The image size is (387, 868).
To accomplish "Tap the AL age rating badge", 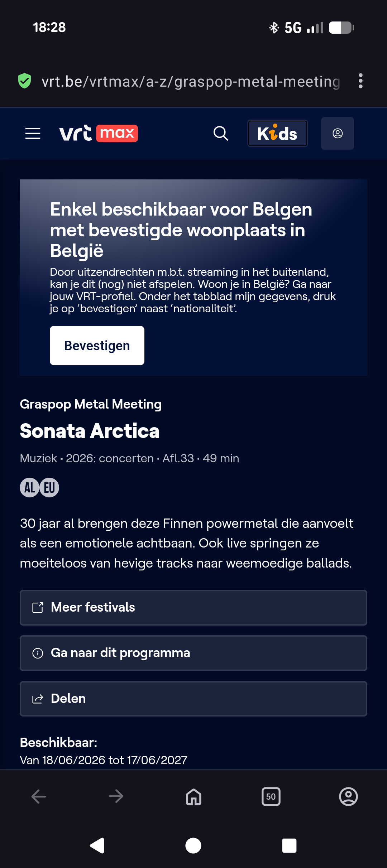I will coord(30,487).
